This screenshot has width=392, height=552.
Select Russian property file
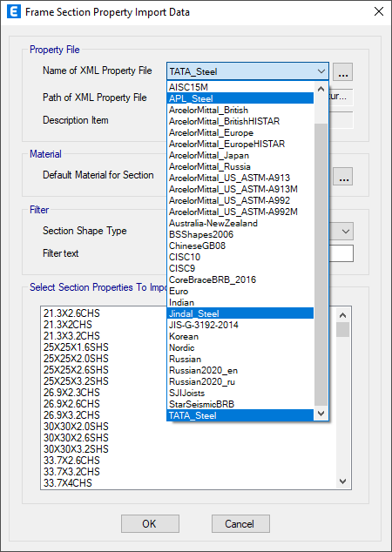tap(240, 359)
